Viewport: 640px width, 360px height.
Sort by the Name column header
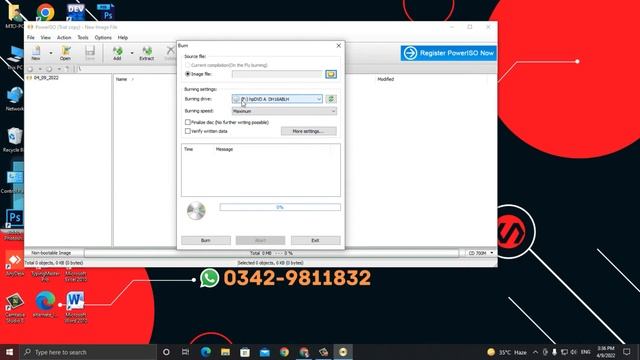(121, 79)
